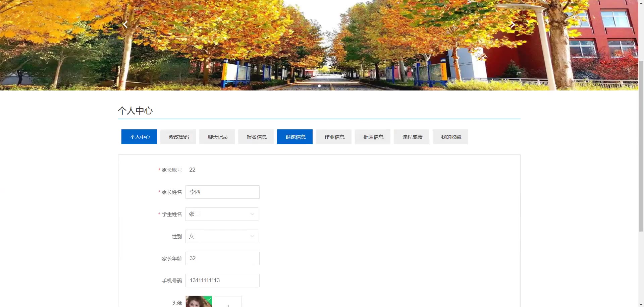View the 报名信息 tab
The image size is (644, 307).
(x=256, y=137)
